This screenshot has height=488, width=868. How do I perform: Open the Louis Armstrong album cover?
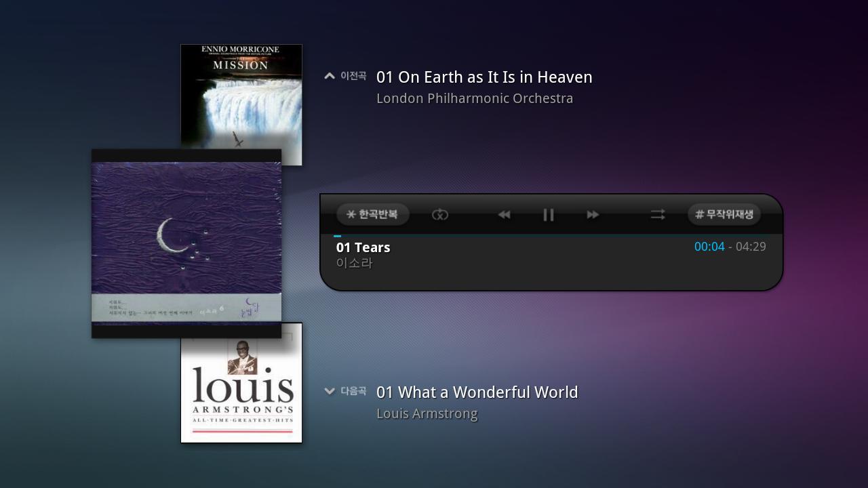pyautogui.click(x=241, y=390)
